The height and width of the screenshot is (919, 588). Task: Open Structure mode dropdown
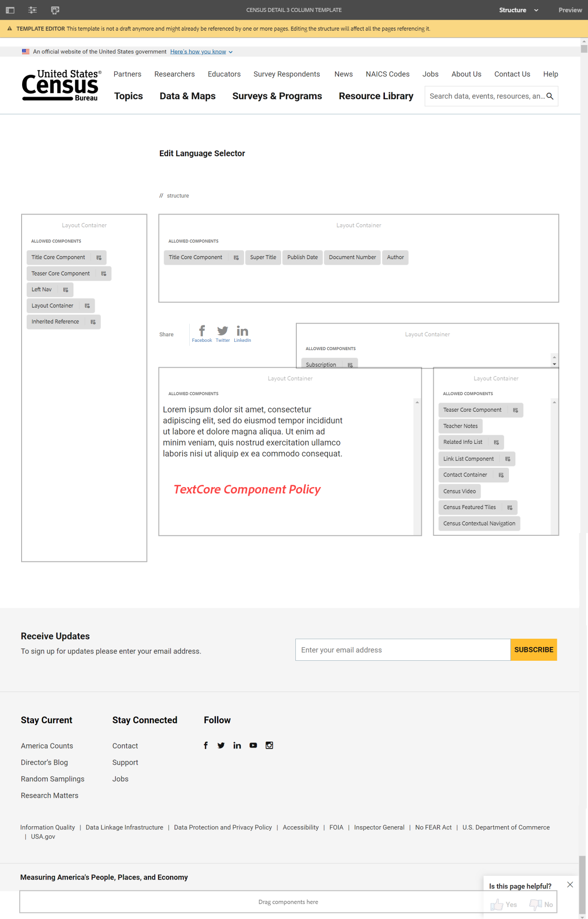point(519,10)
